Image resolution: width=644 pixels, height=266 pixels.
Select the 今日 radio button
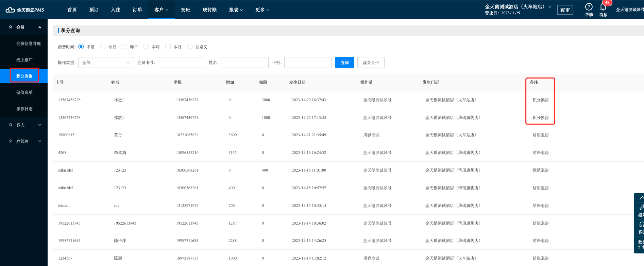[x=103, y=47]
